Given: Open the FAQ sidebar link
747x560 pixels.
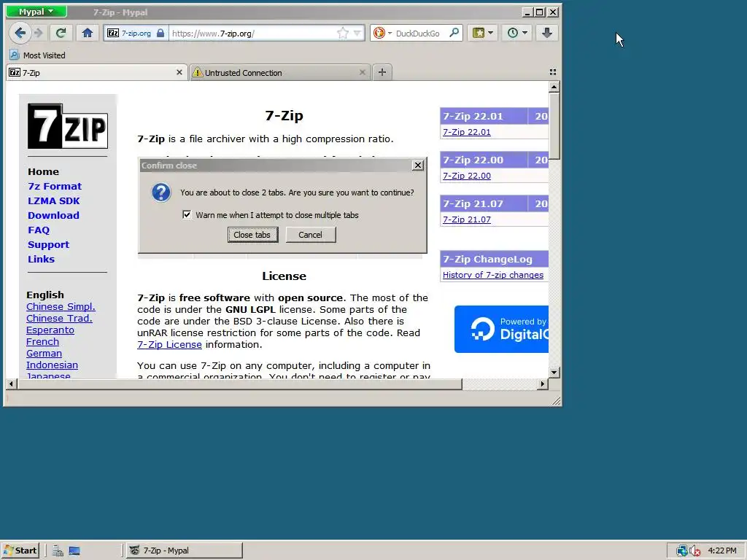Looking at the screenshot, I should point(39,230).
